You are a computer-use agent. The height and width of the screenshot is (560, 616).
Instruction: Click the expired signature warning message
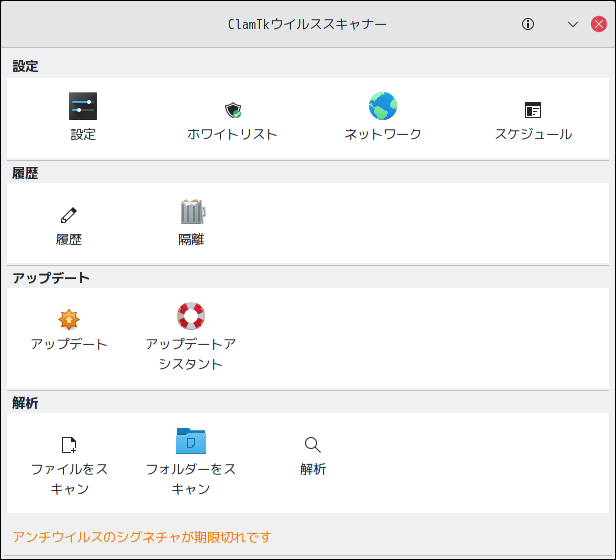pyautogui.click(x=142, y=537)
